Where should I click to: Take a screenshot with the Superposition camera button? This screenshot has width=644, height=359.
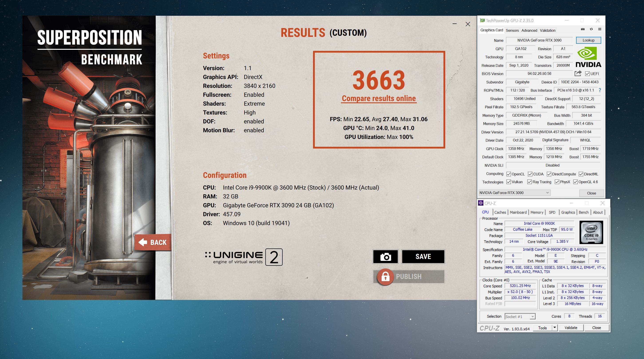385,257
